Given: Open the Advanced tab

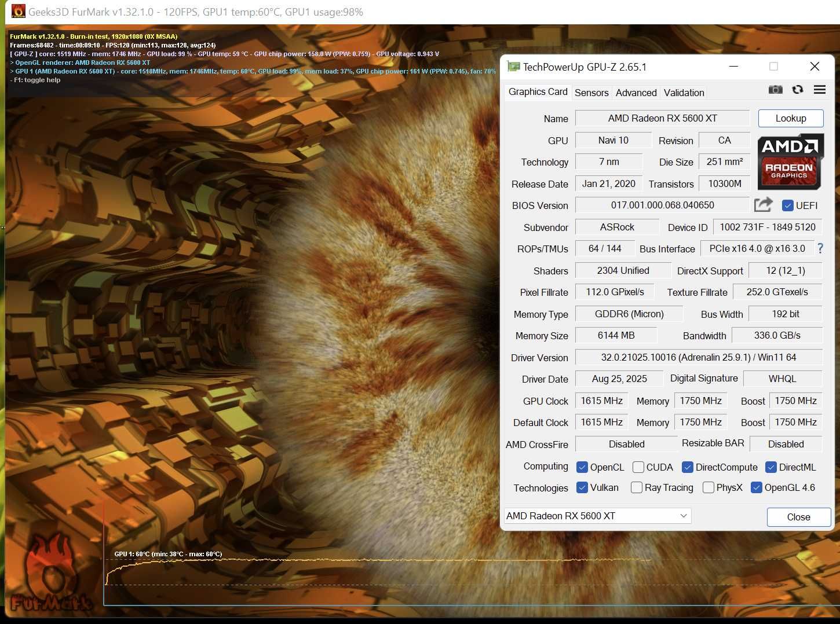Looking at the screenshot, I should click(636, 93).
